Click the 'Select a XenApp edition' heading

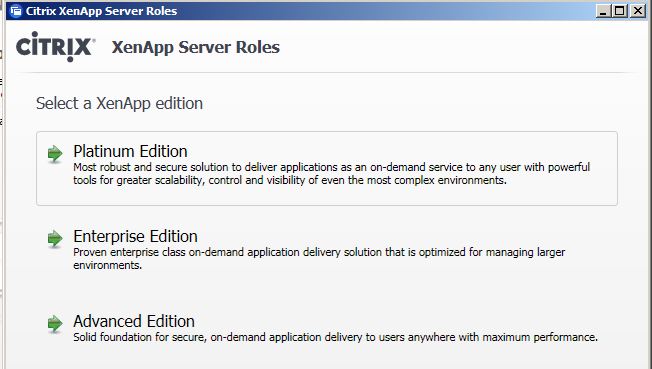pos(119,103)
